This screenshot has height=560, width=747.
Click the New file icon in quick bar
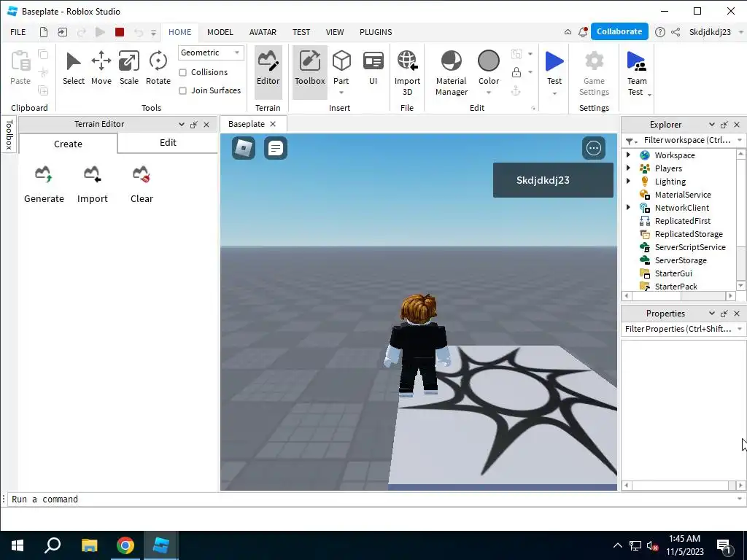pos(43,32)
